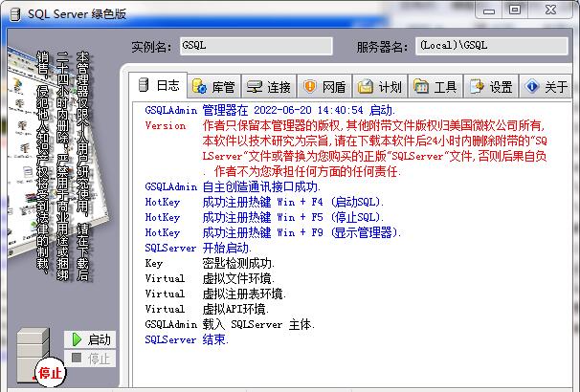Select the HotKey line Win + F5 (停止SQL)

[x=264, y=217]
